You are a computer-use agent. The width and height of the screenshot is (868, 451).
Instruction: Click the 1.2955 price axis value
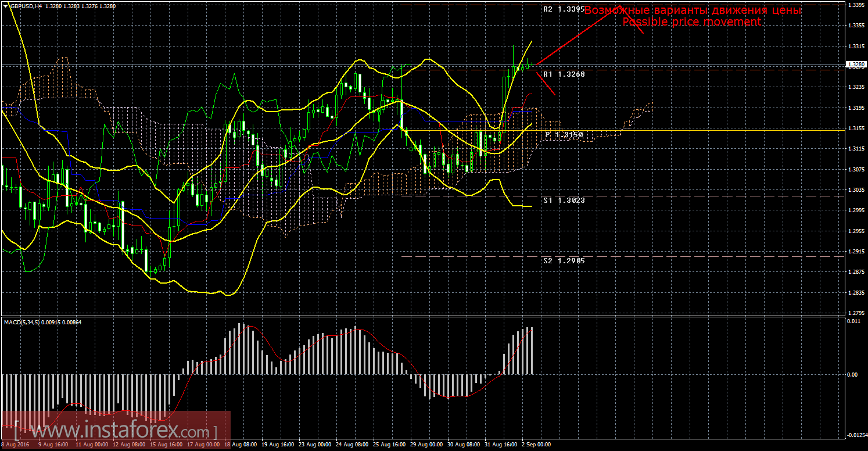coord(856,231)
